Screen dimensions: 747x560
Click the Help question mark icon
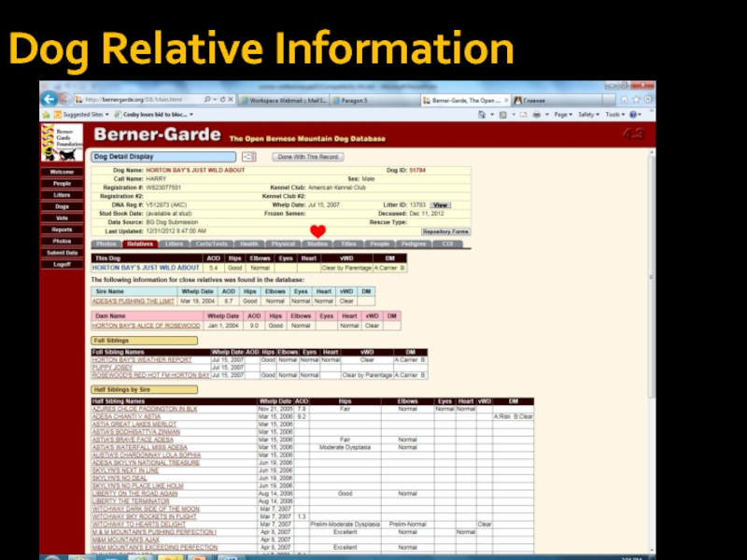(x=633, y=115)
